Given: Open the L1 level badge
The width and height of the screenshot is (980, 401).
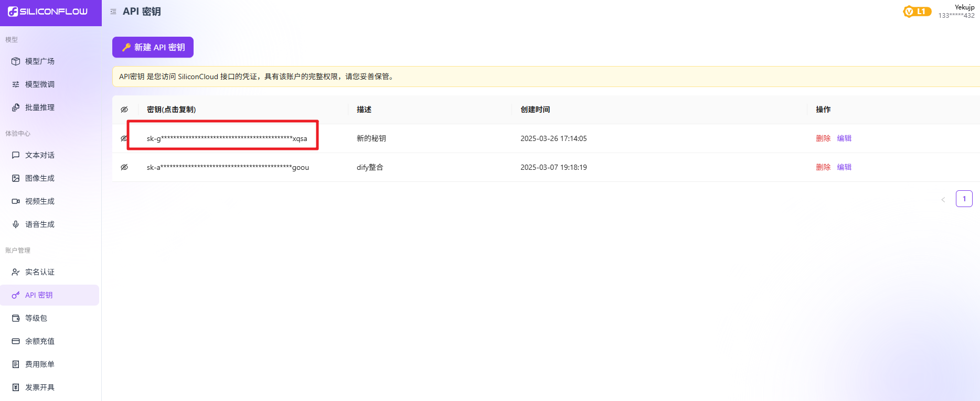Looking at the screenshot, I should pos(917,12).
